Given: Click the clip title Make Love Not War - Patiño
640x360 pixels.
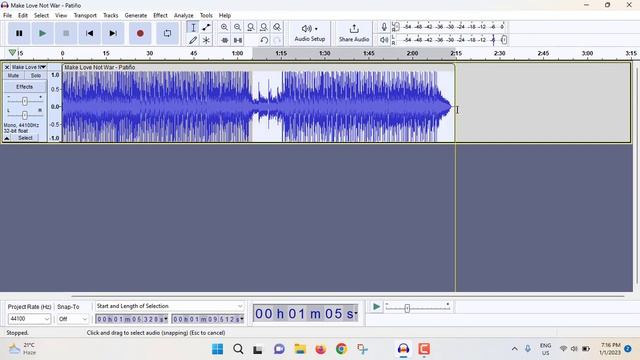Looking at the screenshot, I should [100, 67].
